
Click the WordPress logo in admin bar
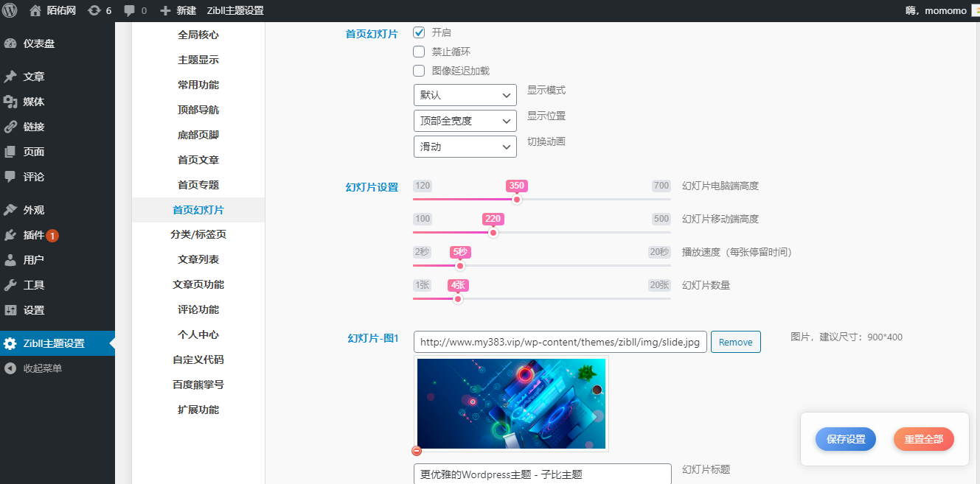(x=10, y=10)
